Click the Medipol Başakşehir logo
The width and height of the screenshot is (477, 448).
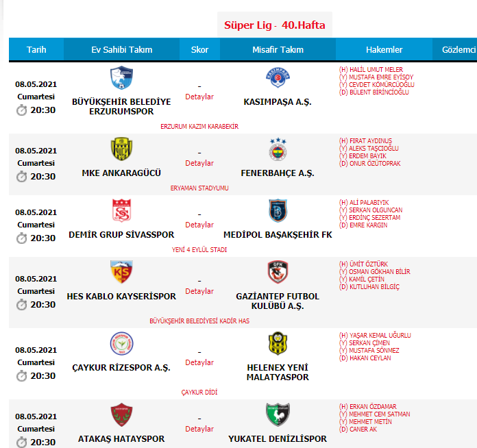click(278, 210)
